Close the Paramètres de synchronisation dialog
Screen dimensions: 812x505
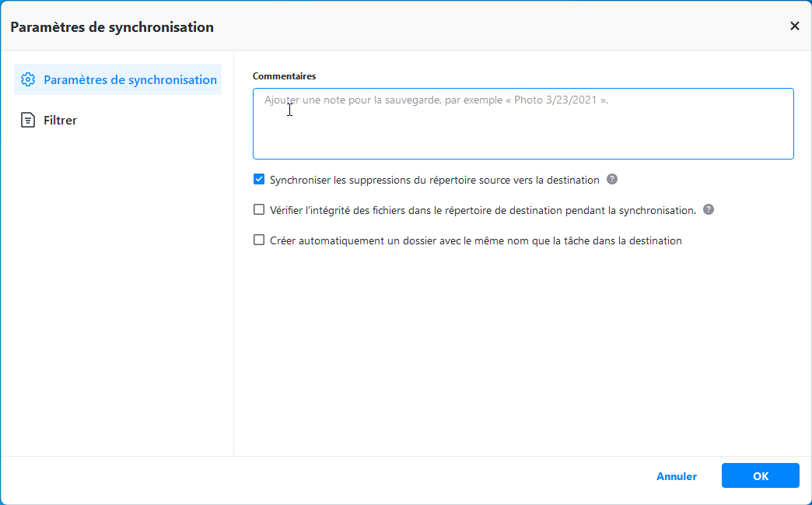(794, 26)
